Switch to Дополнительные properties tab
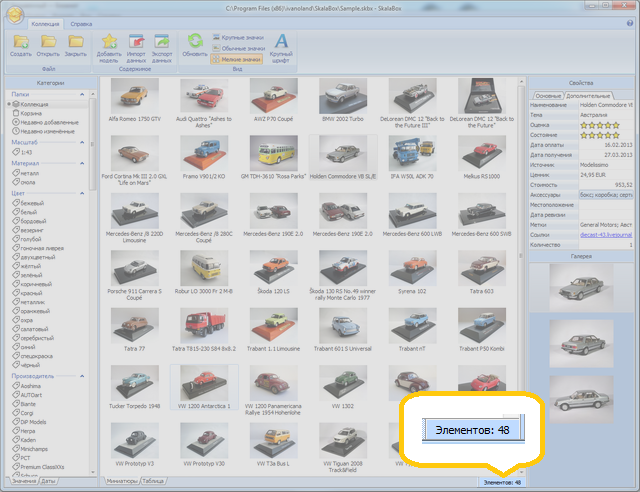This screenshot has height=492, width=640. point(588,96)
